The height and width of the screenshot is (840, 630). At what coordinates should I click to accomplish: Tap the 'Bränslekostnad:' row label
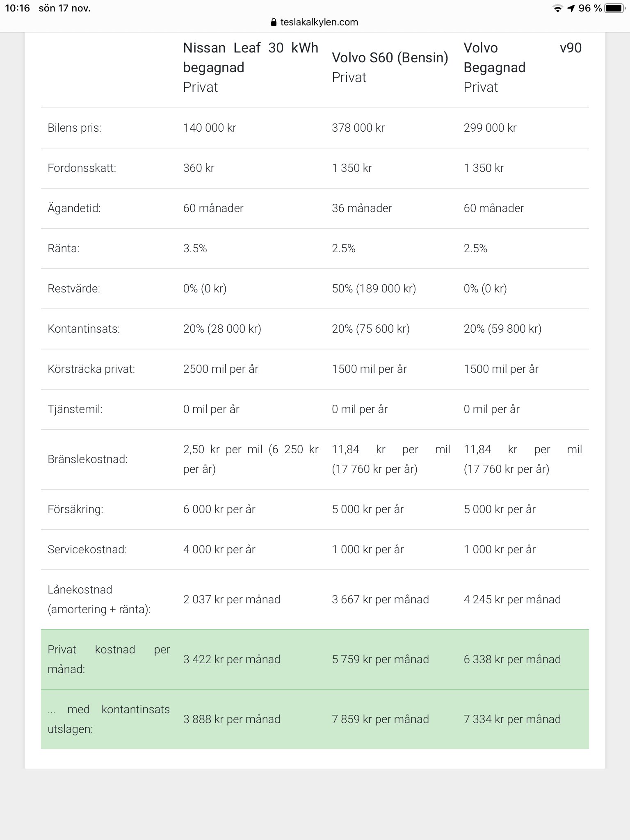(x=87, y=459)
